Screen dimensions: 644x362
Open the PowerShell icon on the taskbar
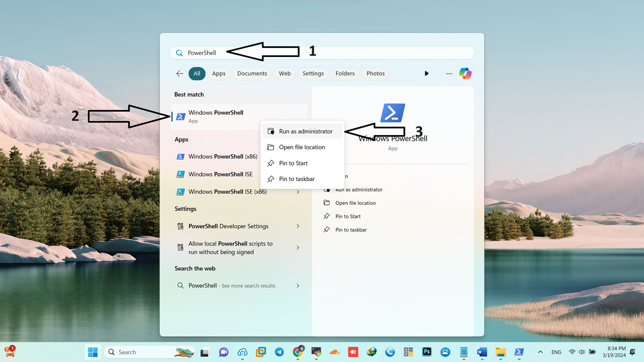tap(519, 352)
